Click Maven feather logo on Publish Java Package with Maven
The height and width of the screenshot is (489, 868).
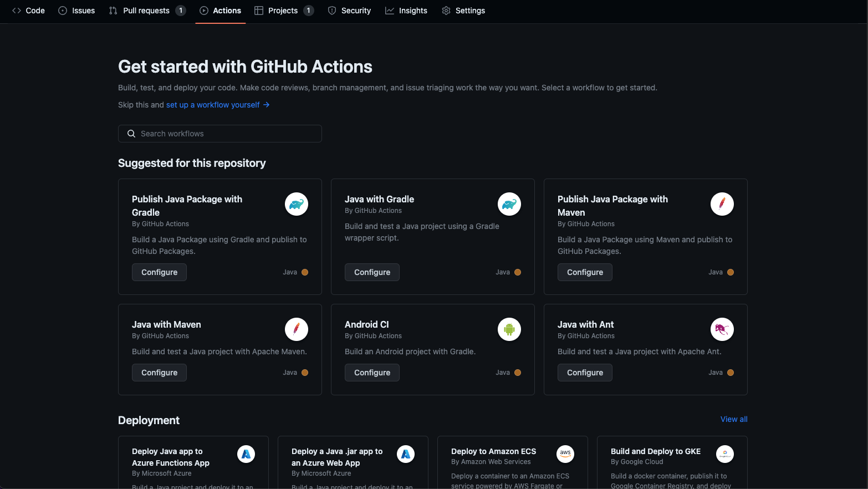tap(722, 204)
